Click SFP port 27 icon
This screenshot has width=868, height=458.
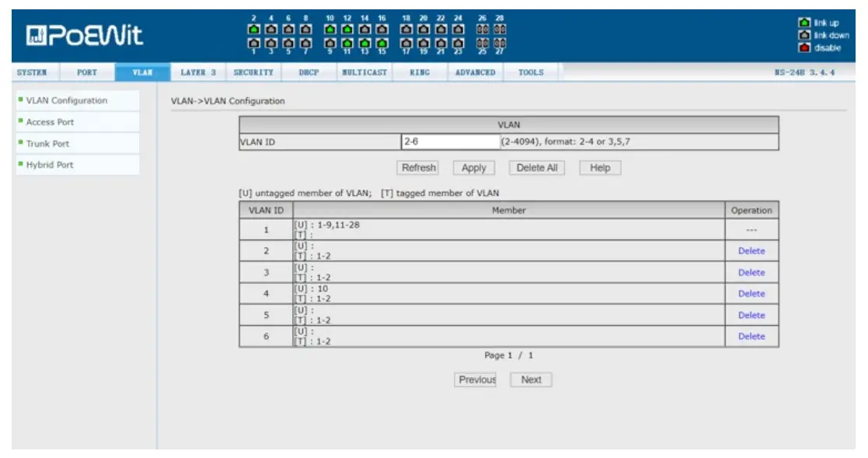click(x=499, y=43)
